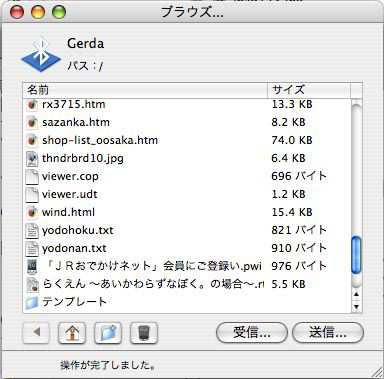Click the viewer.cop document icon
Image resolution: width=384 pixels, height=379 pixels.
(x=32, y=176)
